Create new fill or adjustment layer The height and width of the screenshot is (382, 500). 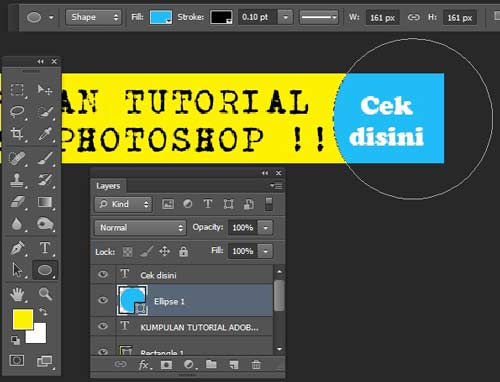coord(189,365)
